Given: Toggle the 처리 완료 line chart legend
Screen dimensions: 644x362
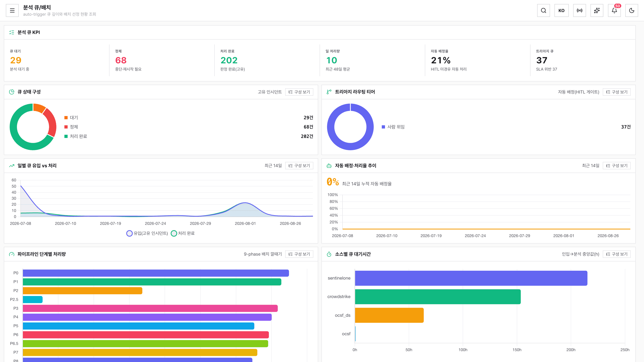Looking at the screenshot, I should 183,233.
